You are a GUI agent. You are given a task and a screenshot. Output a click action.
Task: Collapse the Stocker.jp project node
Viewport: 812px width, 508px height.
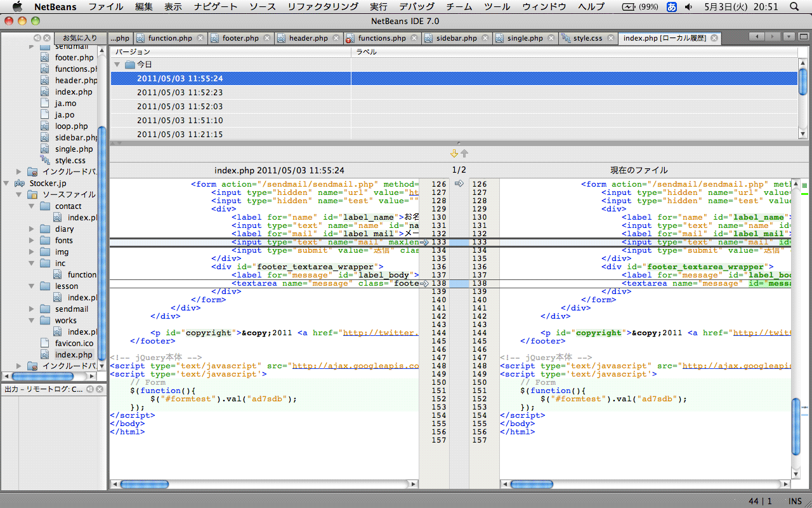6,184
